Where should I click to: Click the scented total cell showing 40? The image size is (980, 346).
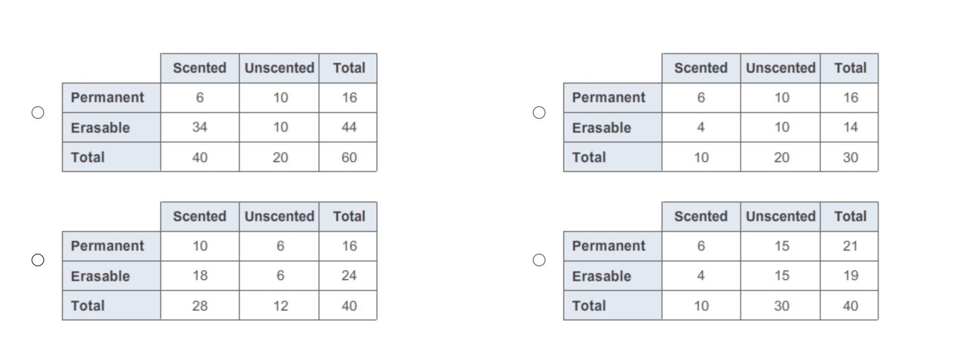[200, 157]
